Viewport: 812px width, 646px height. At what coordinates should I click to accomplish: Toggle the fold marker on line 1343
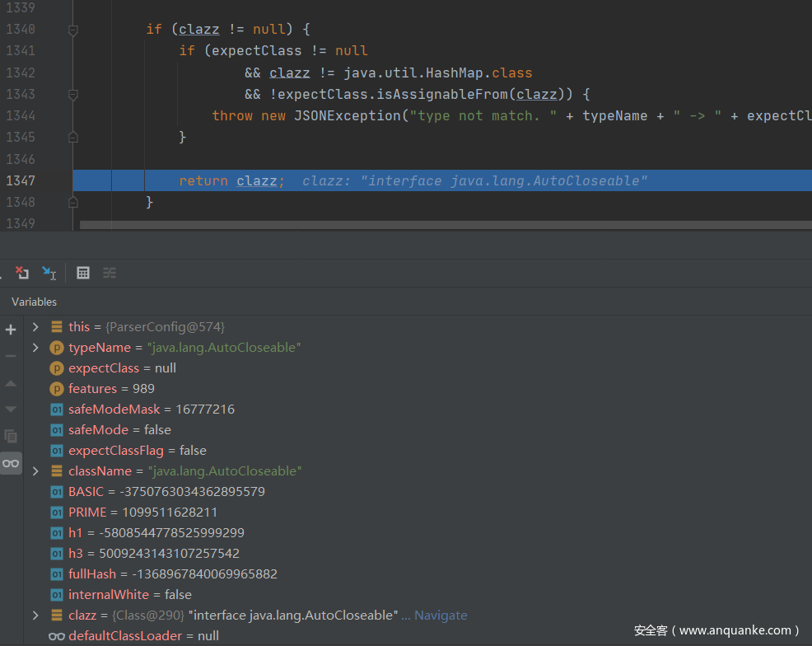click(73, 95)
